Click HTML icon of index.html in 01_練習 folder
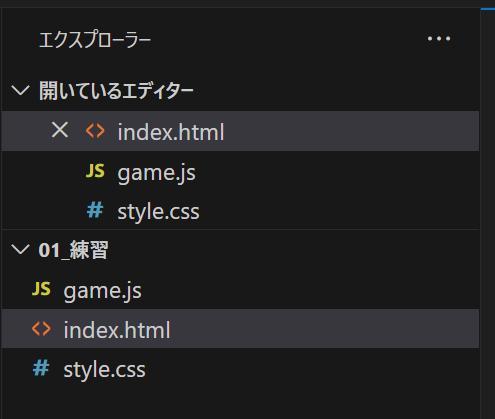The image size is (495, 419). click(x=41, y=328)
